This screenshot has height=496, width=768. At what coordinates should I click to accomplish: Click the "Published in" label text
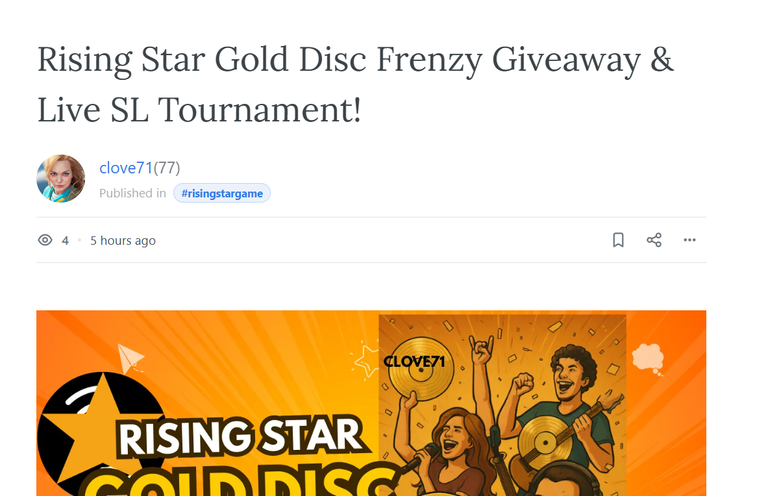point(133,193)
